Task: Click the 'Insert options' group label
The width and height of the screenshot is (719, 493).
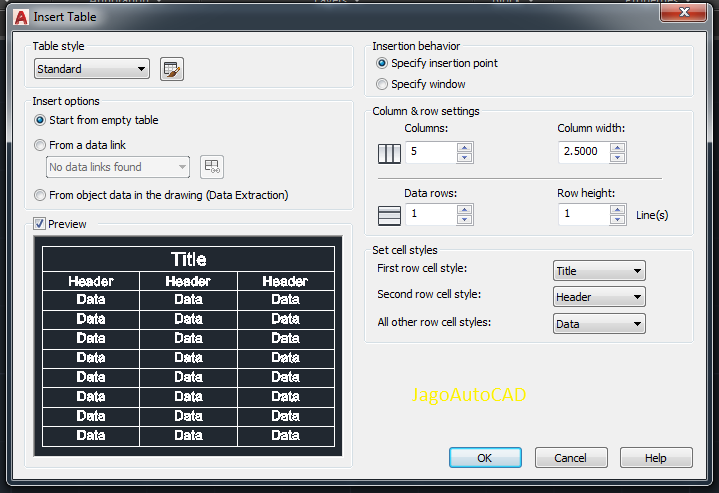Action: [66, 101]
